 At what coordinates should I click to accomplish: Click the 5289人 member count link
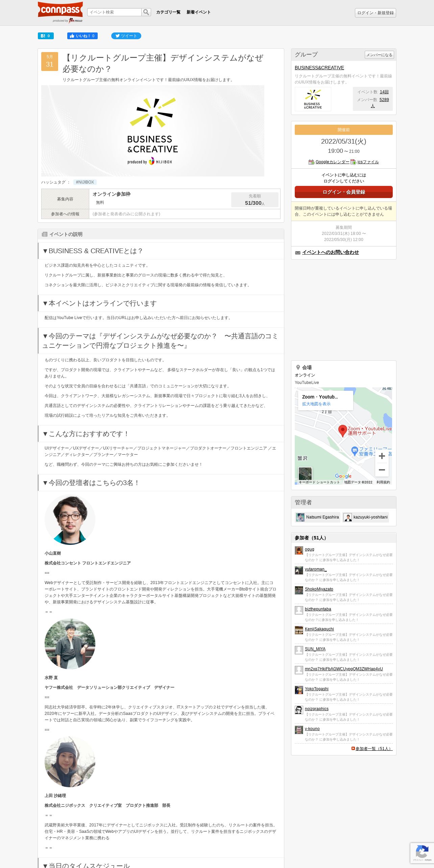pos(384,100)
